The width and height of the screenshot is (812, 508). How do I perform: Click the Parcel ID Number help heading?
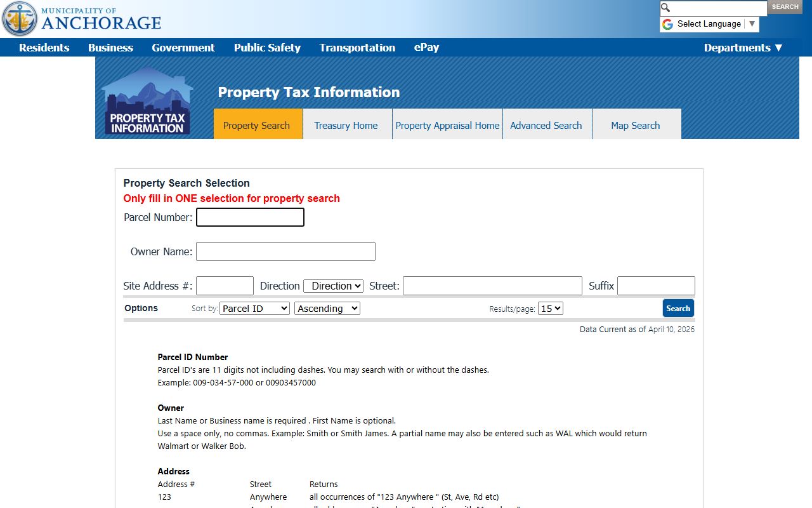coord(193,357)
